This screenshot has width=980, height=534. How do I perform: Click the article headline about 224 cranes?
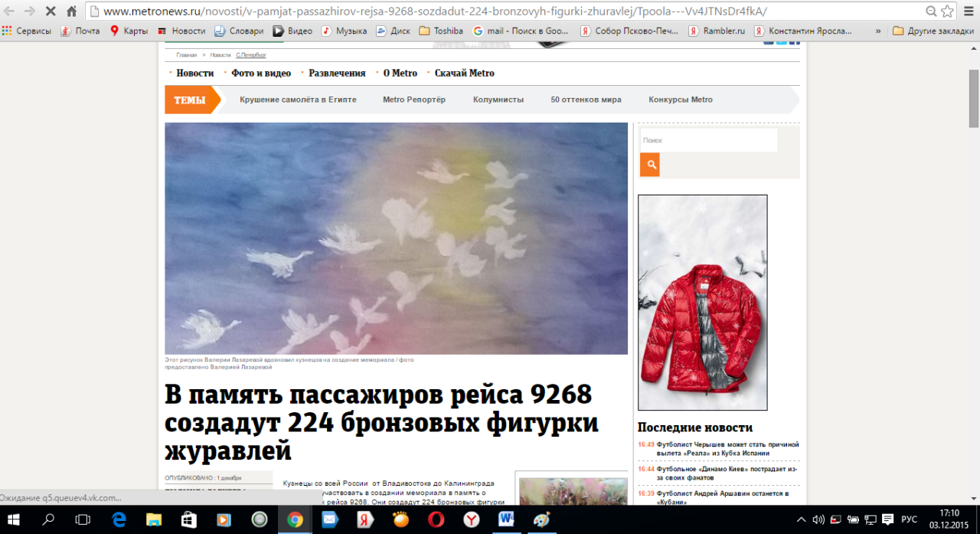click(381, 422)
